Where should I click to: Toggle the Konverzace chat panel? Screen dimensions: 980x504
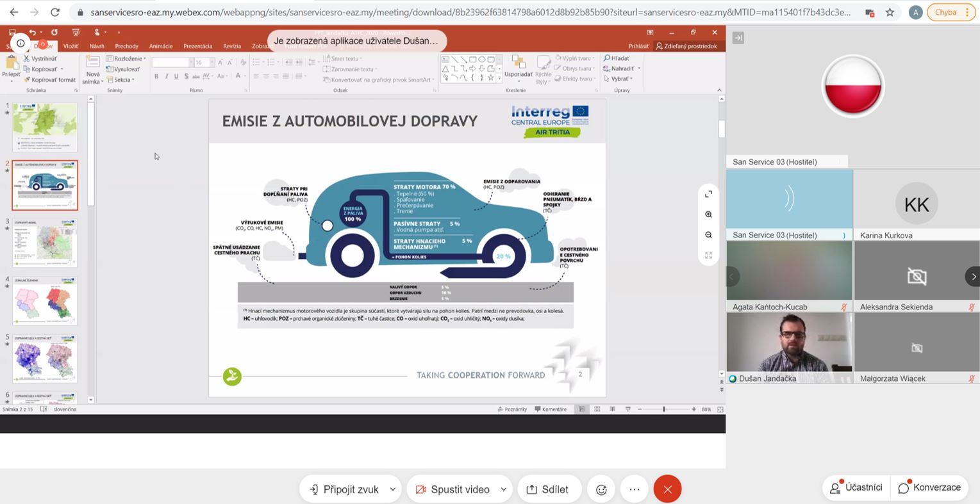click(929, 488)
